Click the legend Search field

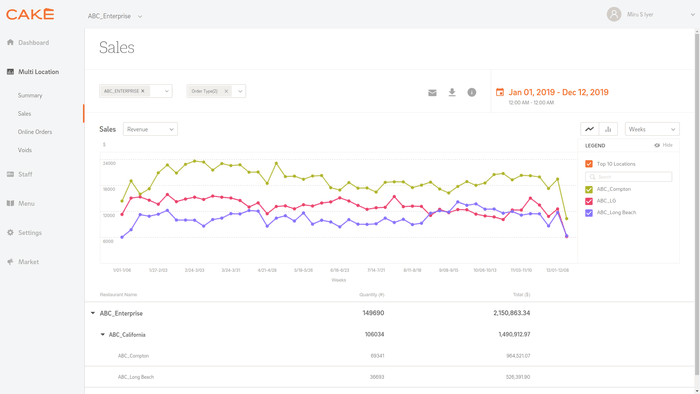click(x=629, y=177)
